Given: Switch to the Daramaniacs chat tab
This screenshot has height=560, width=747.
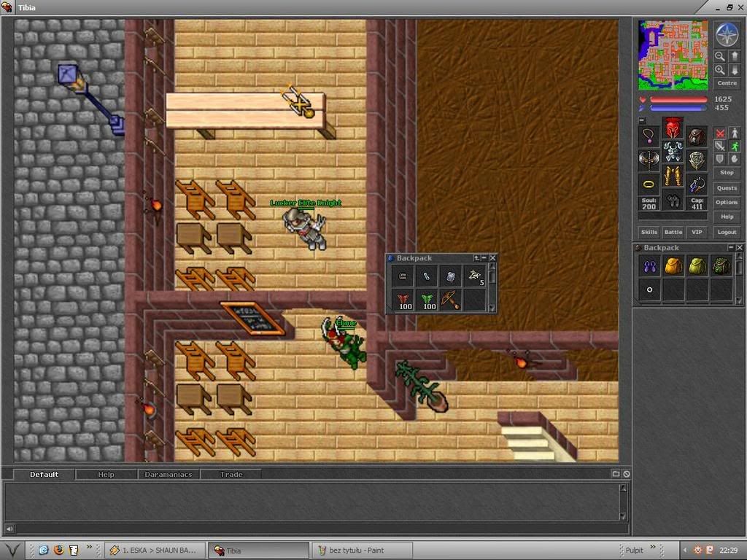Looking at the screenshot, I should tap(169, 474).
